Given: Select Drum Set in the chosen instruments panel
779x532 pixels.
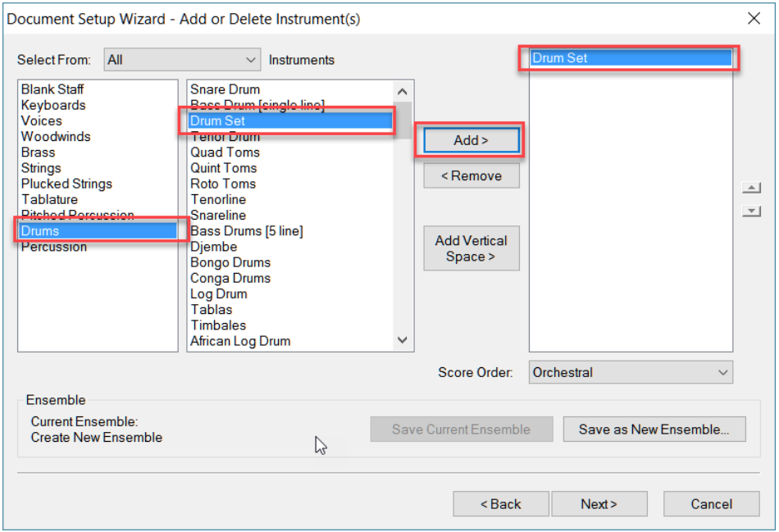Looking at the screenshot, I should pos(630,57).
